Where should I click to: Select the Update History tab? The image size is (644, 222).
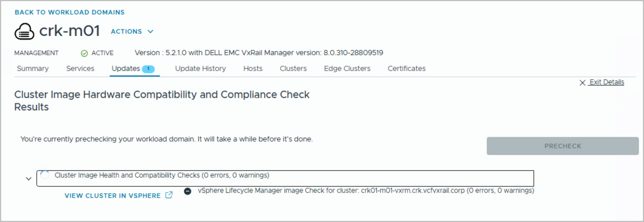[x=200, y=68]
